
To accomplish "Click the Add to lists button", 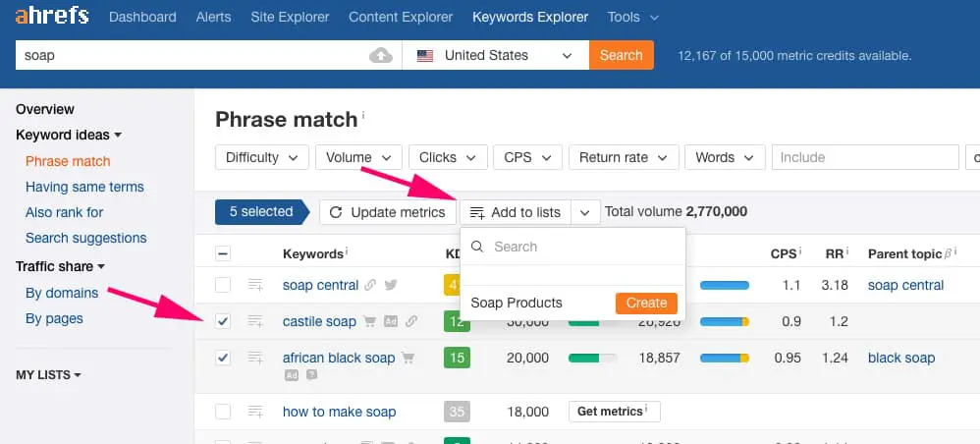I will click(516, 212).
